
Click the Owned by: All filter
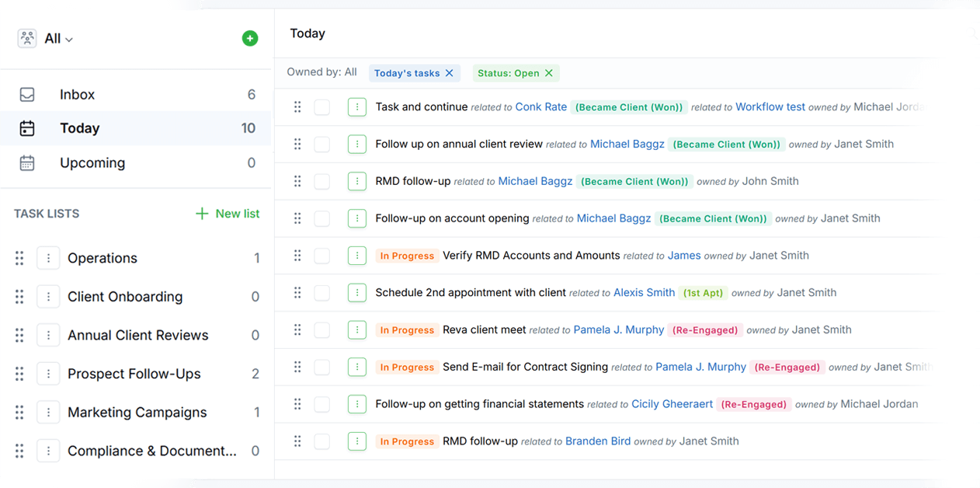coord(322,72)
